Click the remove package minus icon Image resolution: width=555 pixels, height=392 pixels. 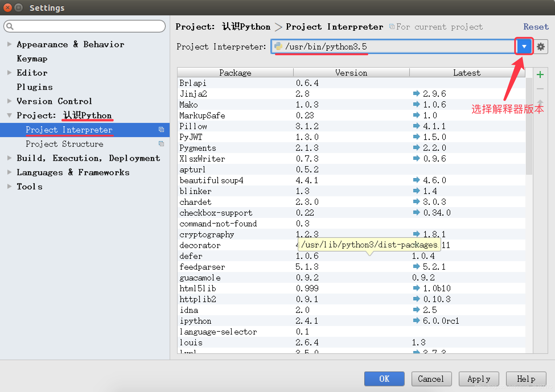point(540,89)
